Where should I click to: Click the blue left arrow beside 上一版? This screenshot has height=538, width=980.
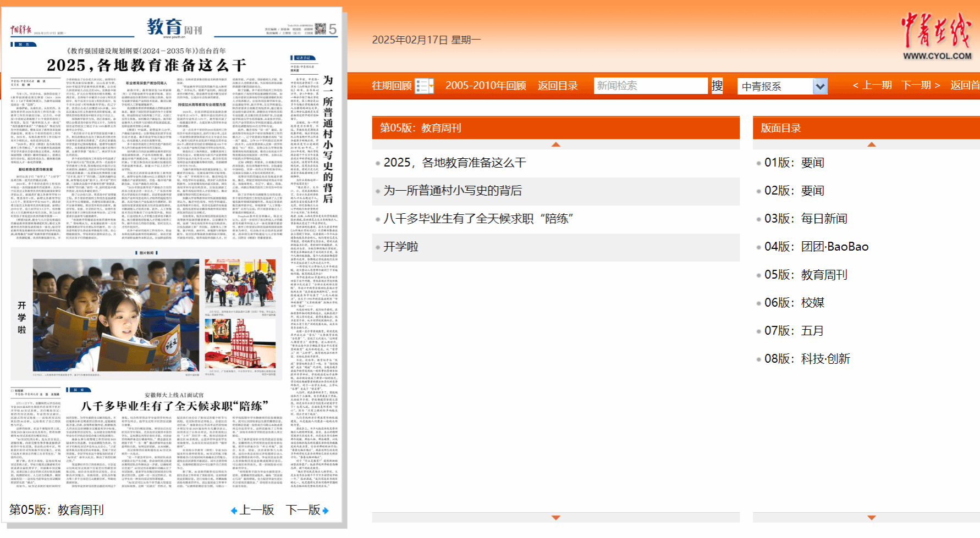[234, 511]
